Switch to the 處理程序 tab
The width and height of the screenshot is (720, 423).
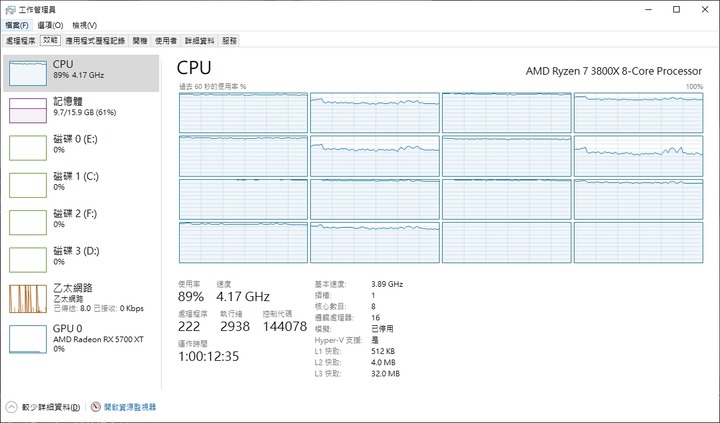[x=21, y=41]
